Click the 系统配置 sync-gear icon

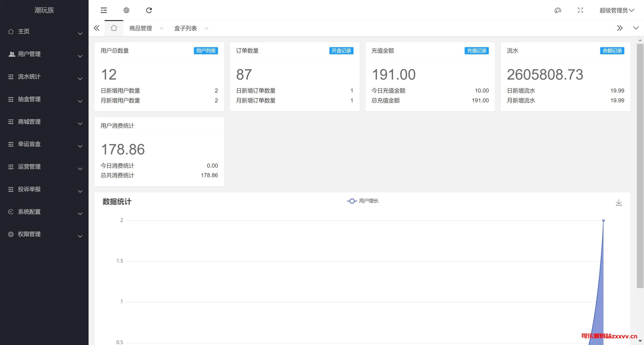tap(11, 212)
